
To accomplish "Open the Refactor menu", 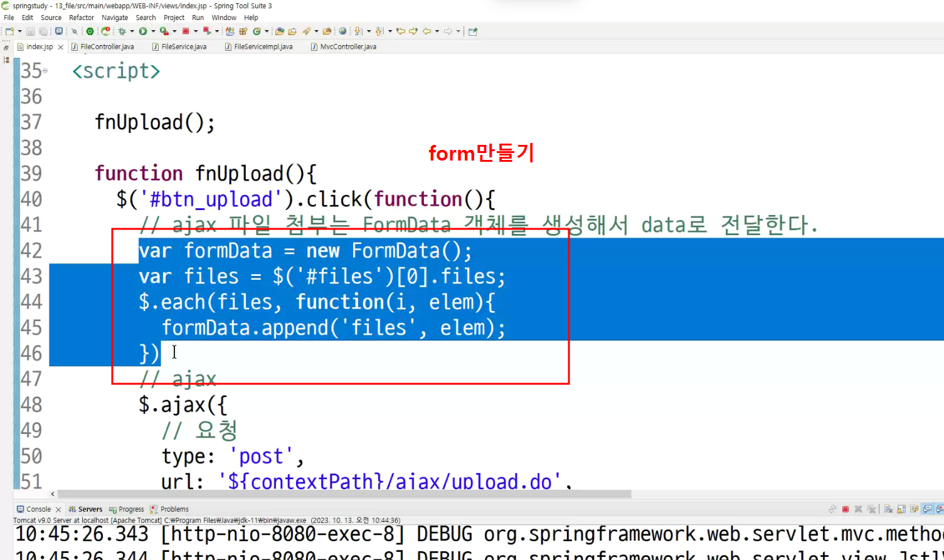I will 82,18.
